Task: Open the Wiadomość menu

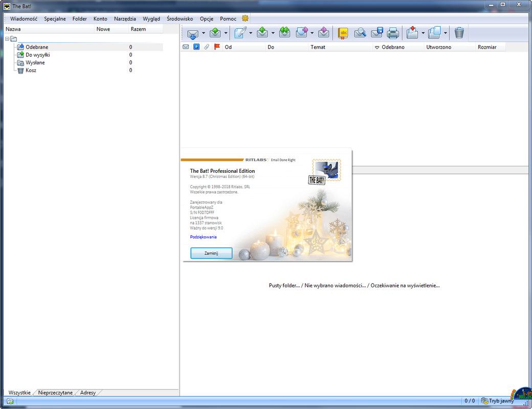Action: point(24,18)
